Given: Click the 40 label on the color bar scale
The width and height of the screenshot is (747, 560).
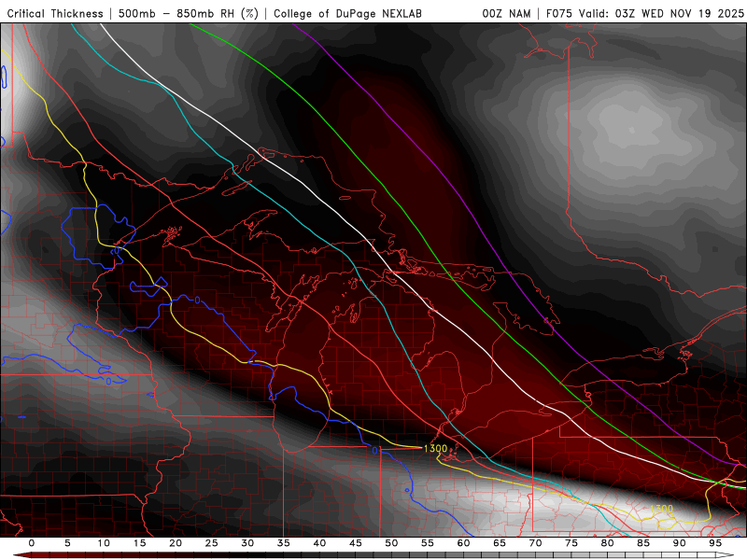Looking at the screenshot, I should [319, 543].
